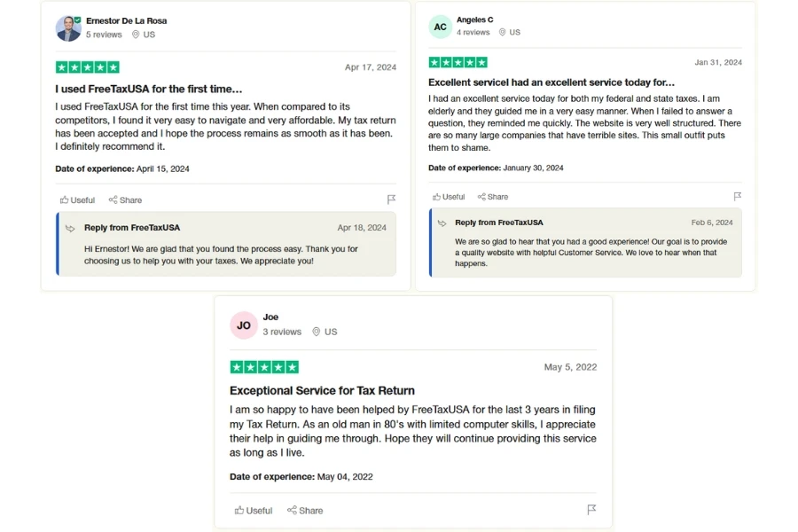Screen dimensions: 798x532
Task: Click the '3 reviews' link under Joe's name
Action: (x=283, y=330)
